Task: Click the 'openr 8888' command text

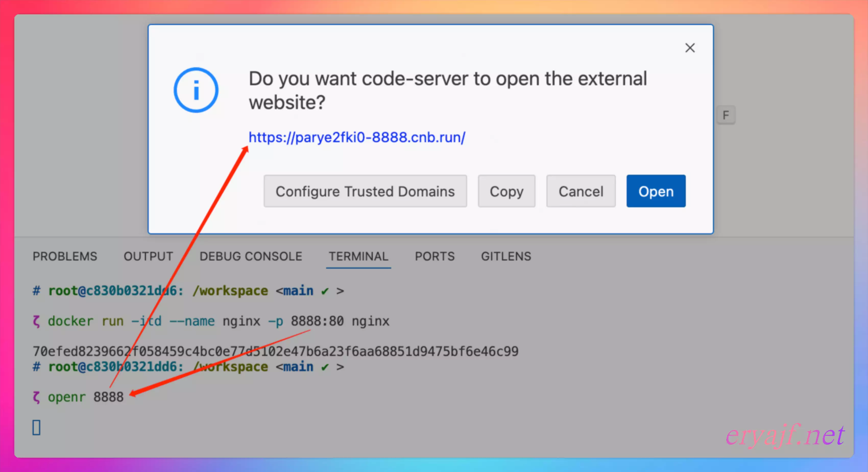Action: [86, 397]
